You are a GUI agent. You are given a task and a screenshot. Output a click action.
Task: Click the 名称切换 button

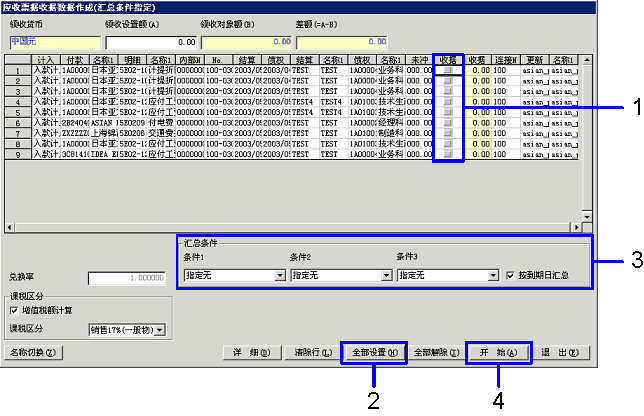36,353
